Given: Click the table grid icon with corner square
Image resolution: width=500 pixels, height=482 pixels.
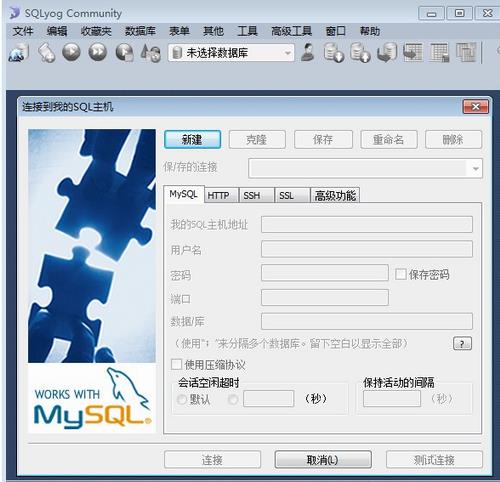Looking at the screenshot, I should 439,52.
